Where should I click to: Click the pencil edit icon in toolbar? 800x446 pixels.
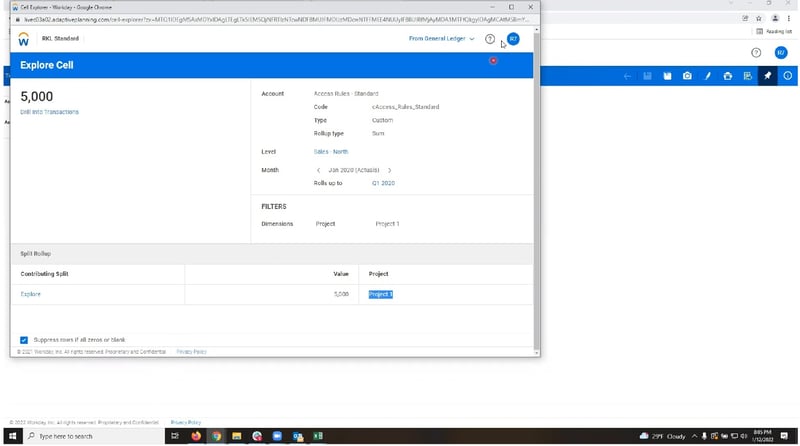tap(707, 76)
